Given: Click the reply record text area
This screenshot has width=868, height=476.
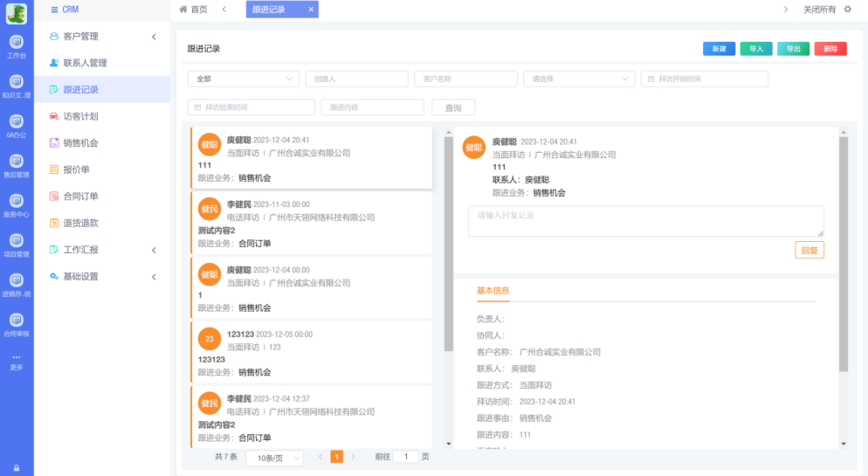Looking at the screenshot, I should pyautogui.click(x=645, y=221).
